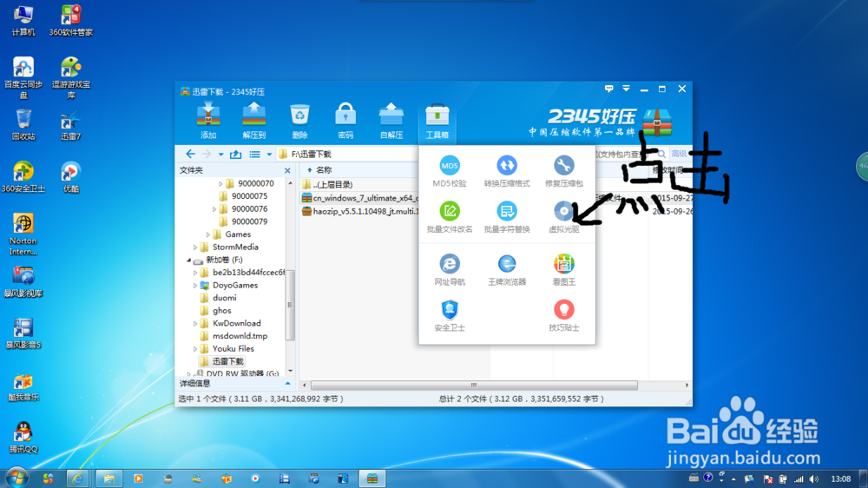Open MD5校验 tool
Screen dimensions: 868x488
coord(450,171)
